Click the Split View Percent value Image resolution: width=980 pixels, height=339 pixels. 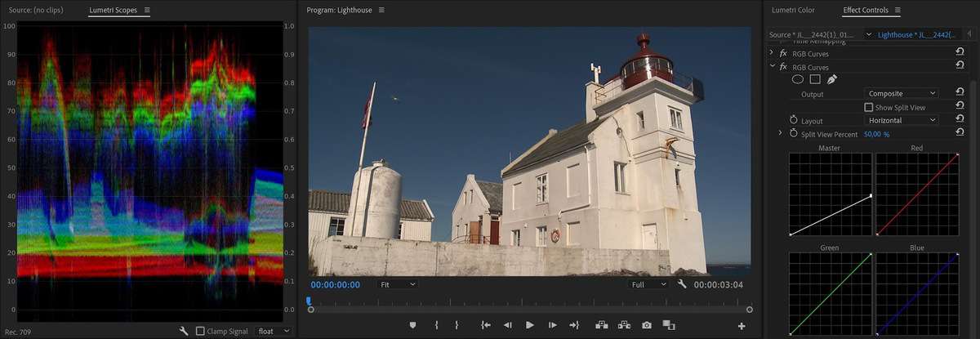click(876, 134)
